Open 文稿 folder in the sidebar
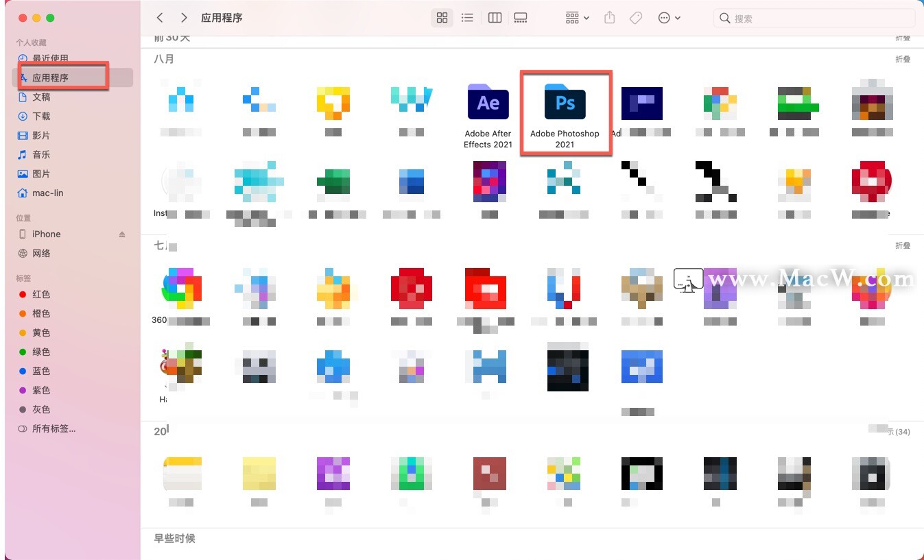This screenshot has width=924, height=560. (x=41, y=97)
